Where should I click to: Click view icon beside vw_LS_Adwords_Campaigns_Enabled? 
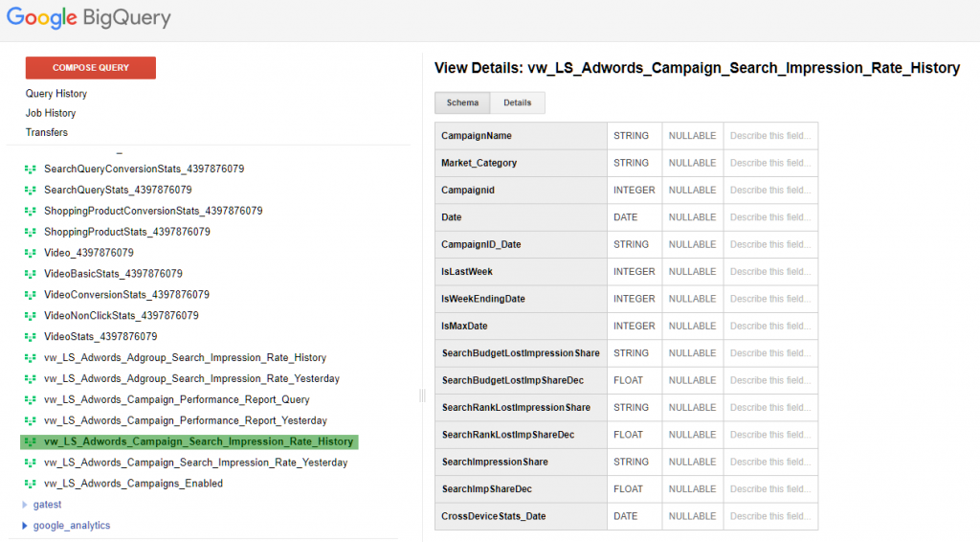click(30, 484)
